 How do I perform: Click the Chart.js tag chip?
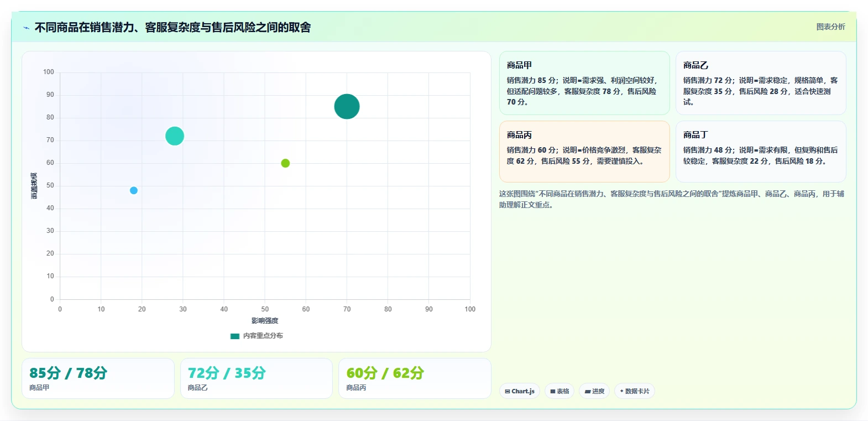[x=520, y=391]
